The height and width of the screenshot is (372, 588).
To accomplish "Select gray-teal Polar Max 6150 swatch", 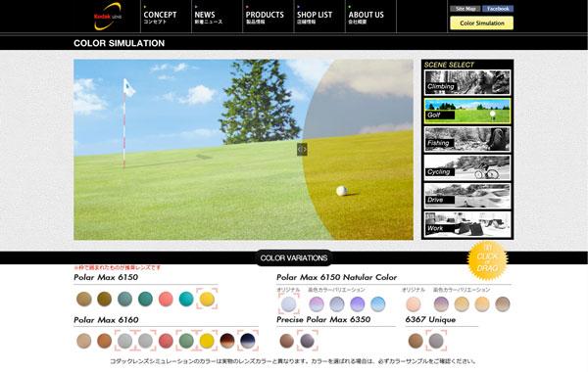I will click(x=124, y=299).
